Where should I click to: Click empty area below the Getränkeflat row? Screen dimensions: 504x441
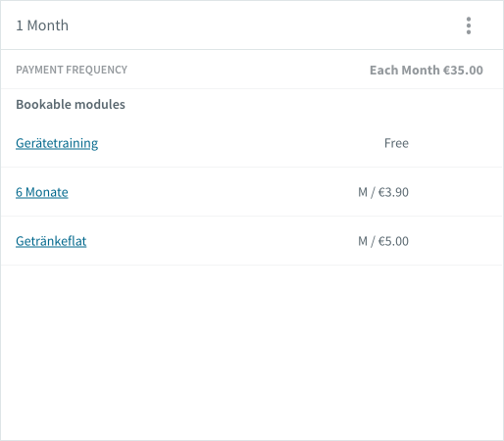252,352
